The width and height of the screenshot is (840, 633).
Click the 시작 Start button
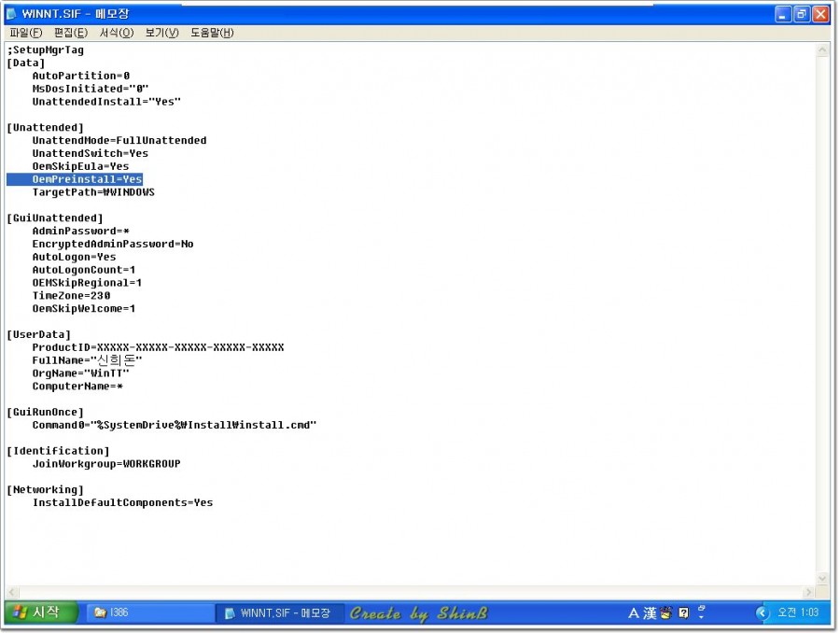pos(40,612)
